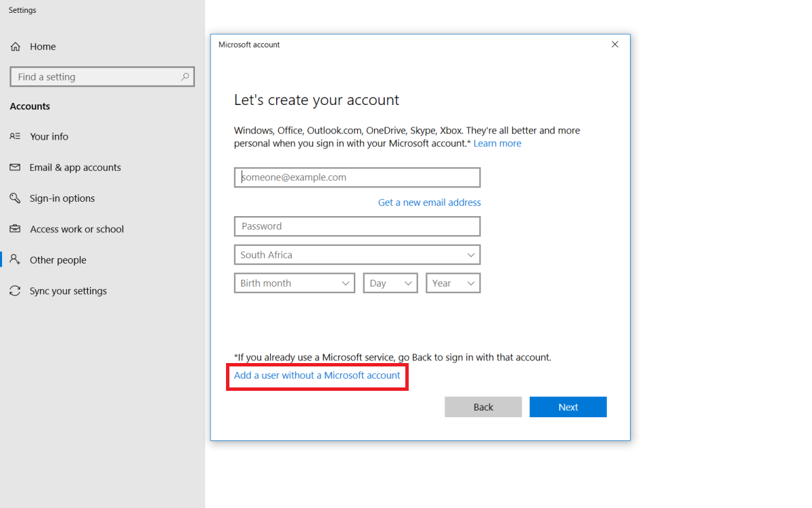Click the Home icon in Settings sidebar
The height and width of the screenshot is (508, 812).
pyautogui.click(x=15, y=47)
